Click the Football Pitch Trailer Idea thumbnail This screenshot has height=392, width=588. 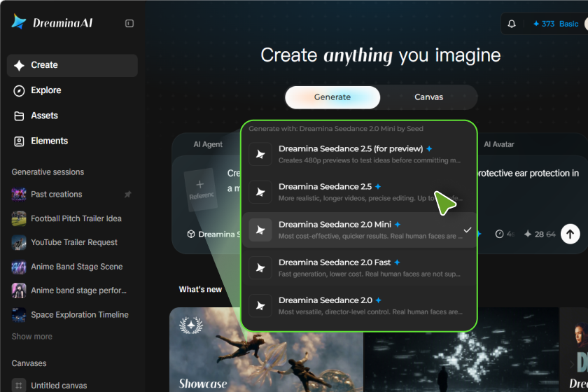19,218
